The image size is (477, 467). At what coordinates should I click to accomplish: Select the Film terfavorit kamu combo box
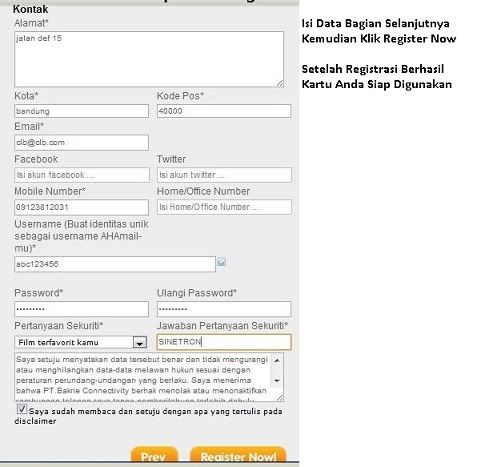pyautogui.click(x=81, y=342)
